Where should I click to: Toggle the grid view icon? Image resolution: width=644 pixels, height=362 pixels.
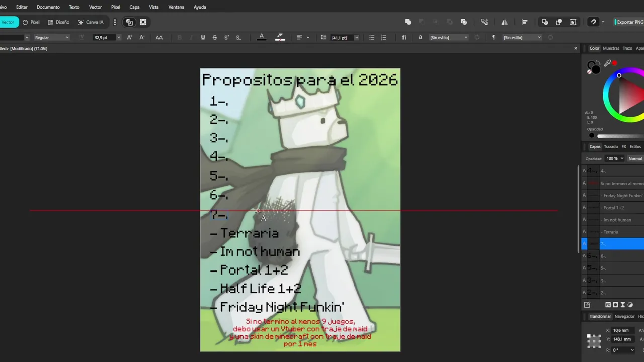tap(143, 22)
